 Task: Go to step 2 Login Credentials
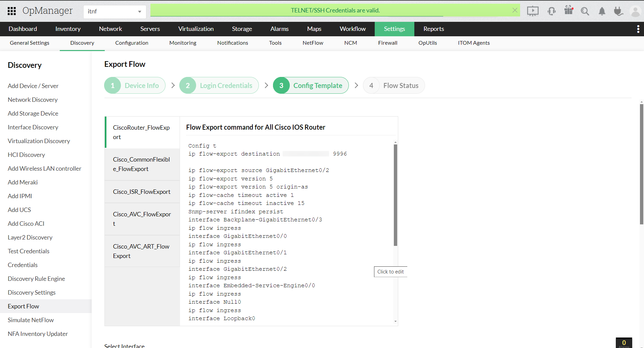point(219,86)
